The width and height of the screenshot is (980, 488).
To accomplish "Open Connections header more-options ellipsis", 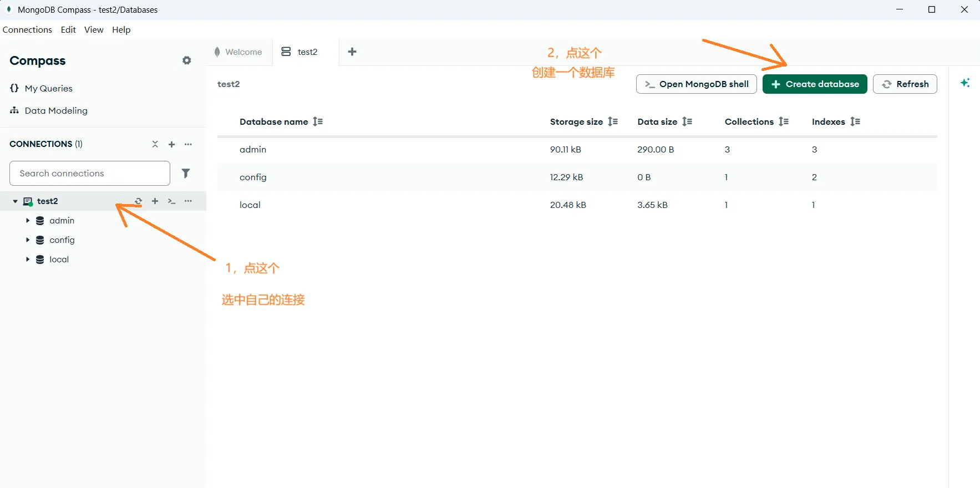I will [x=189, y=144].
